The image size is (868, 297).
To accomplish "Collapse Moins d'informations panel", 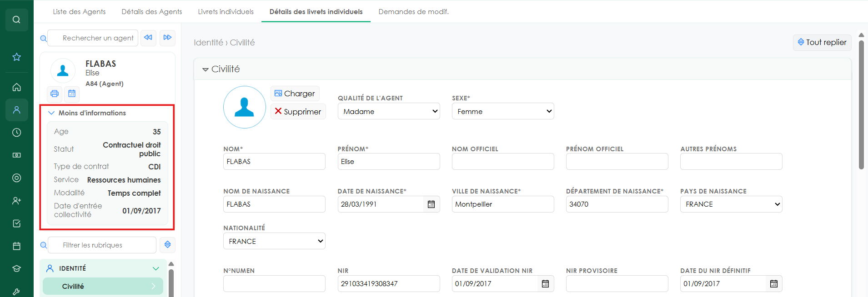I will pos(87,113).
